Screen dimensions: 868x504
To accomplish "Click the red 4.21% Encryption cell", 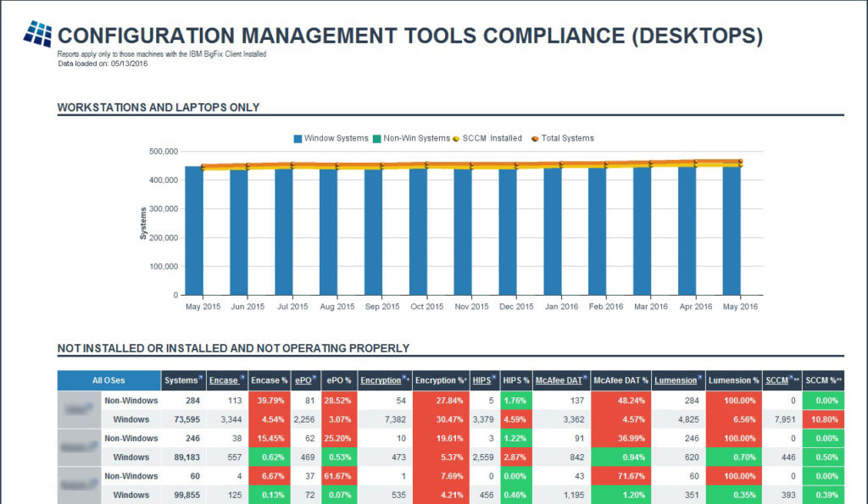I will pyautogui.click(x=441, y=495).
